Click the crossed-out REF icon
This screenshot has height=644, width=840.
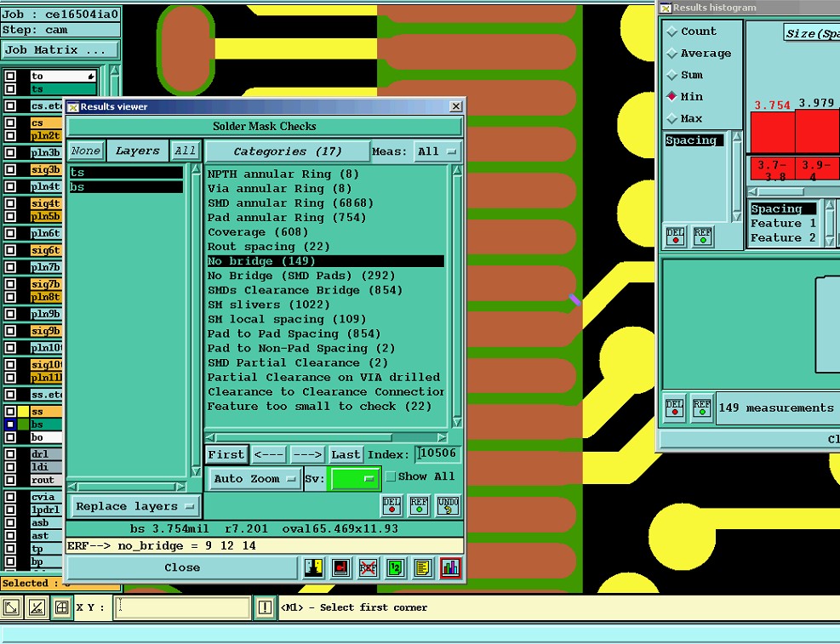[368, 568]
